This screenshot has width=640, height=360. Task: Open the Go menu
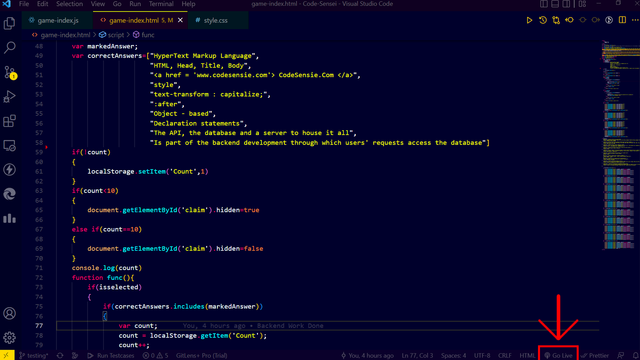117,4
